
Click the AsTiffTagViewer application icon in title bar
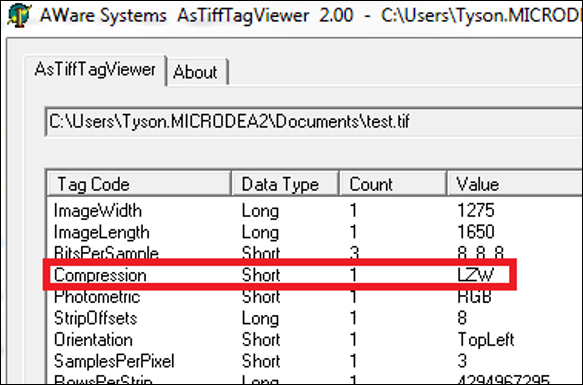point(19,15)
